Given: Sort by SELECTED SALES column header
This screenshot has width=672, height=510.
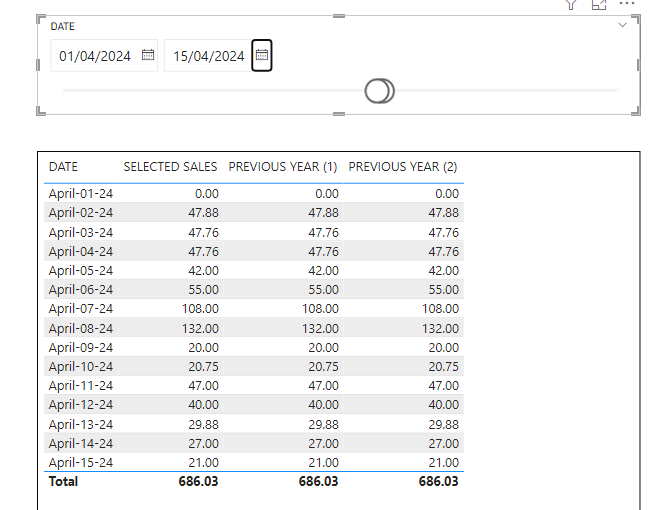Looking at the screenshot, I should [171, 167].
